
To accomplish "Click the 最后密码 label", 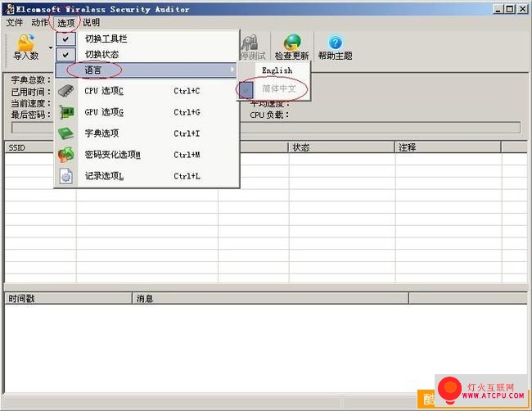I will (31, 115).
